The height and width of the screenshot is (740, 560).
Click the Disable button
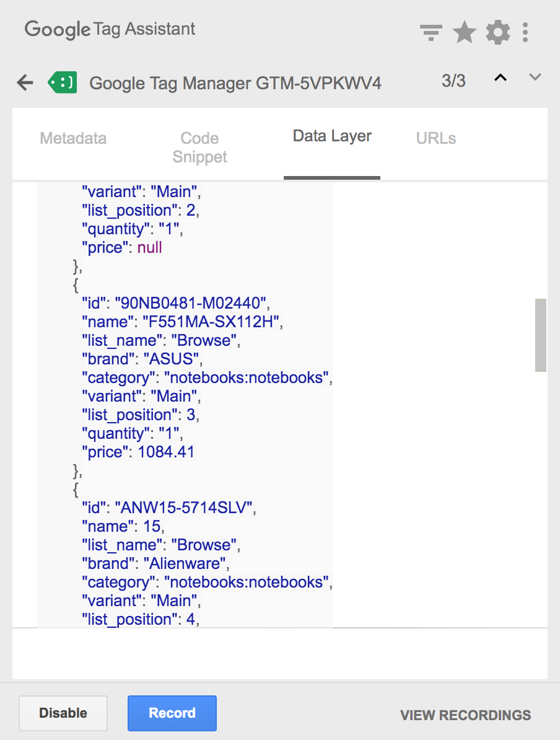(63, 713)
